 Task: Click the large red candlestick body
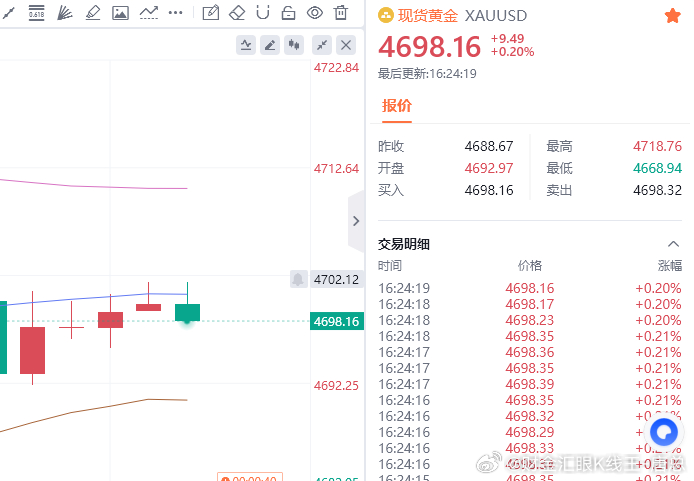point(32,350)
